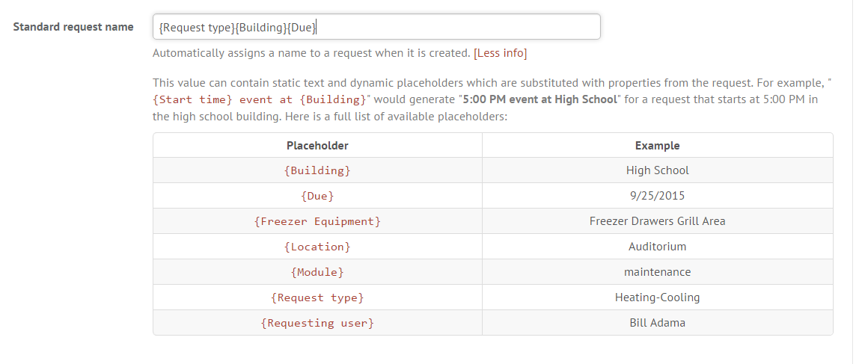
Task: Click the Bill Adama example cell
Action: 657,323
